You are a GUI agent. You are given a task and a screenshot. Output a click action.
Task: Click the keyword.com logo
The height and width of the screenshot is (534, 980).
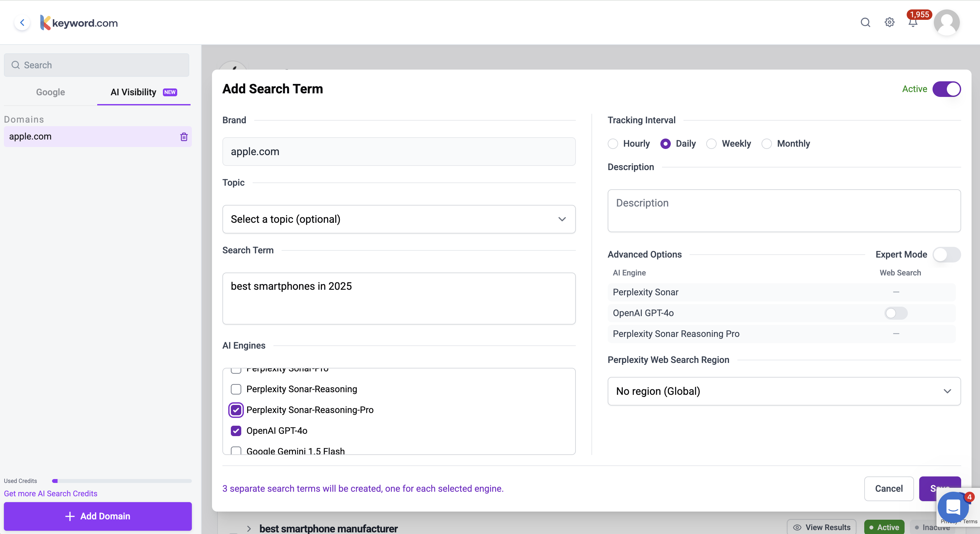click(79, 23)
